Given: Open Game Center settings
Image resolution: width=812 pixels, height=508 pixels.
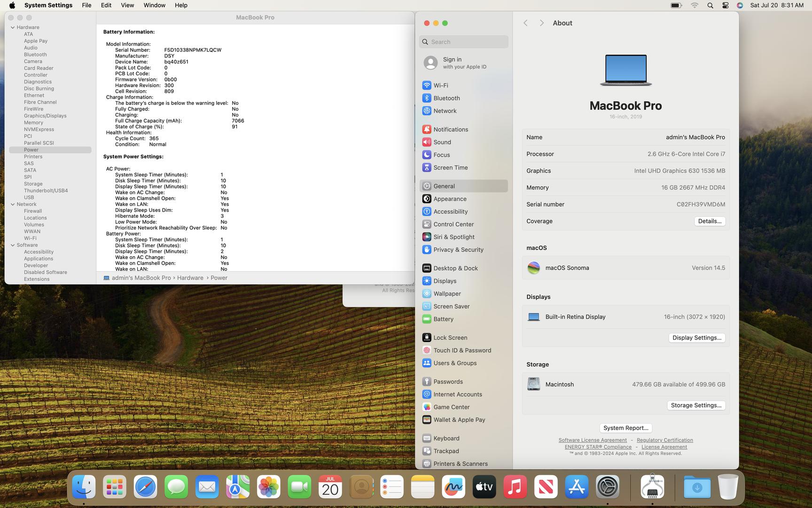Looking at the screenshot, I should (x=463, y=407).
